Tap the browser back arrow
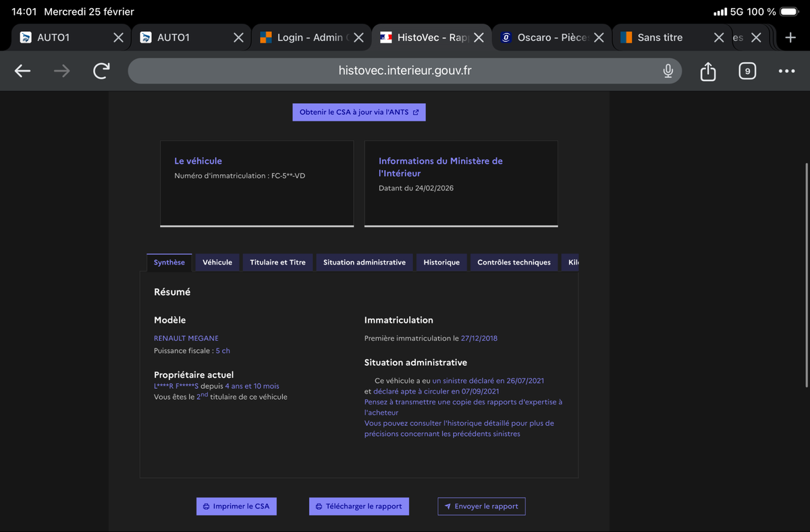This screenshot has width=810, height=532. tap(23, 71)
